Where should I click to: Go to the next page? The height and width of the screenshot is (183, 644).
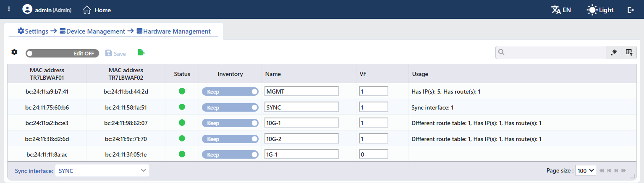pos(616,170)
